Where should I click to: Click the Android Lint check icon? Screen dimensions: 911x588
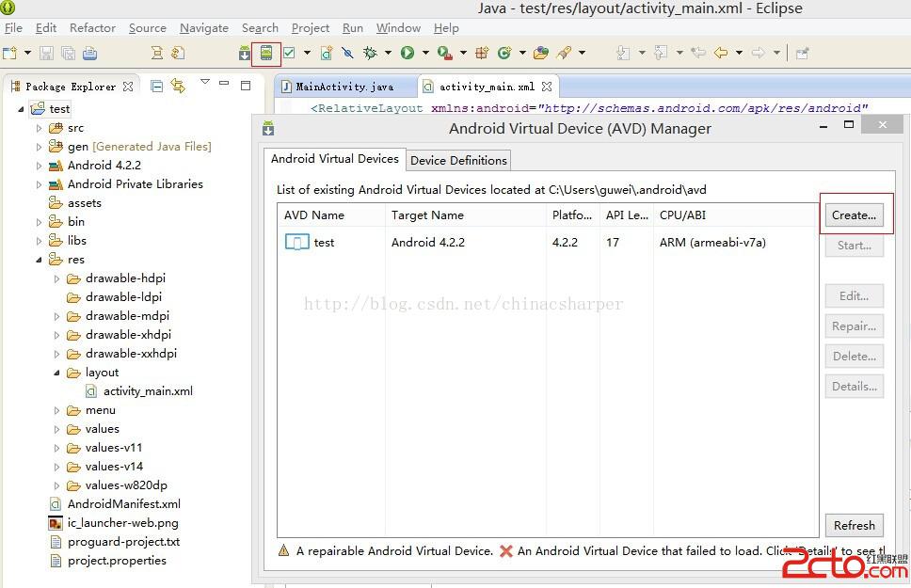click(289, 53)
